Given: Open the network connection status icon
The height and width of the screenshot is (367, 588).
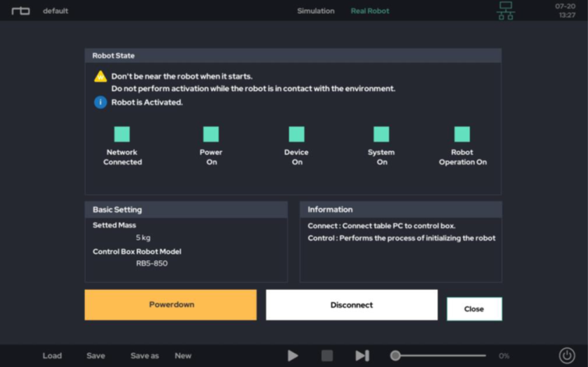Looking at the screenshot, I should point(506,11).
